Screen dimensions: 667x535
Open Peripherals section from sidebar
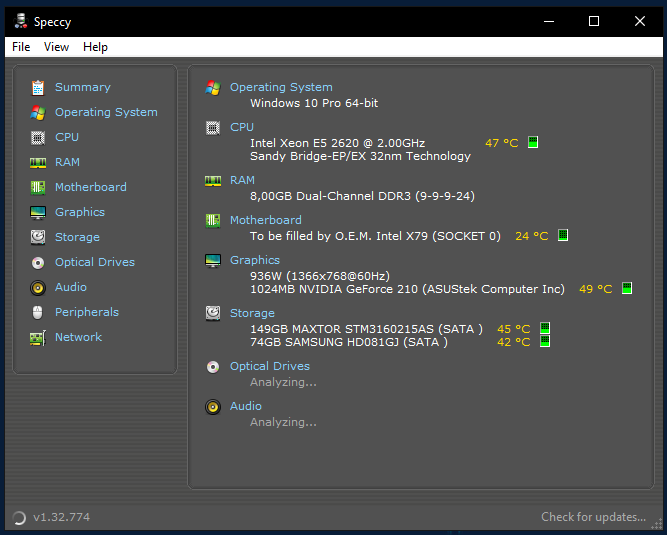coord(87,312)
